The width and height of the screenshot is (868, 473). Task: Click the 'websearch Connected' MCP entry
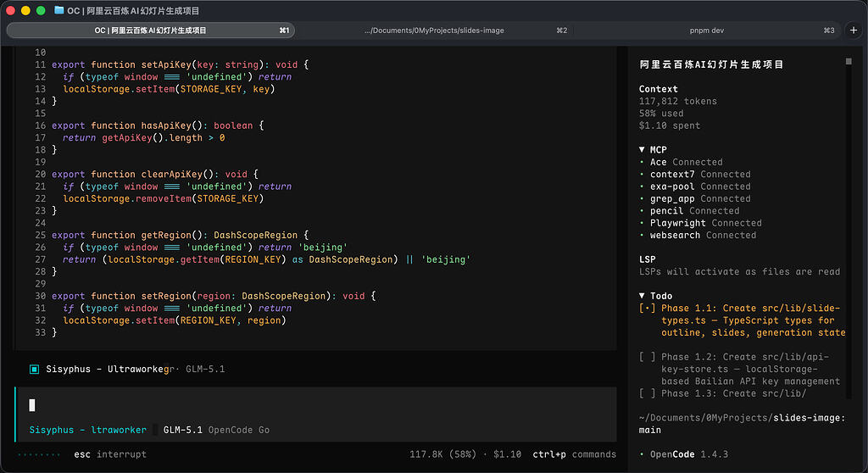click(x=703, y=235)
